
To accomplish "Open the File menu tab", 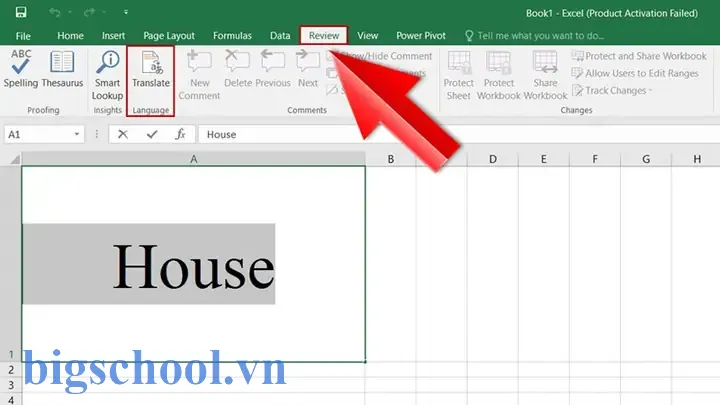I will 23,36.
